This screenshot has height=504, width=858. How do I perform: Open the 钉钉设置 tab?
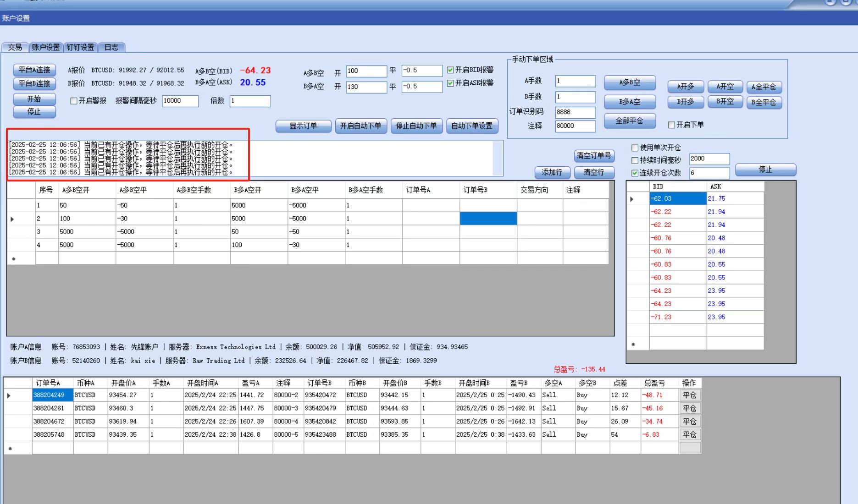(x=80, y=47)
